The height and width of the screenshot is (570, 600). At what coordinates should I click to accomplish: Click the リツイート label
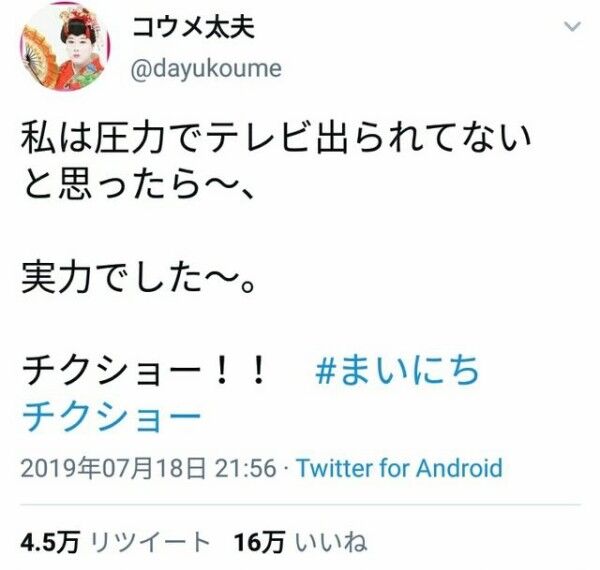[x=151, y=542]
